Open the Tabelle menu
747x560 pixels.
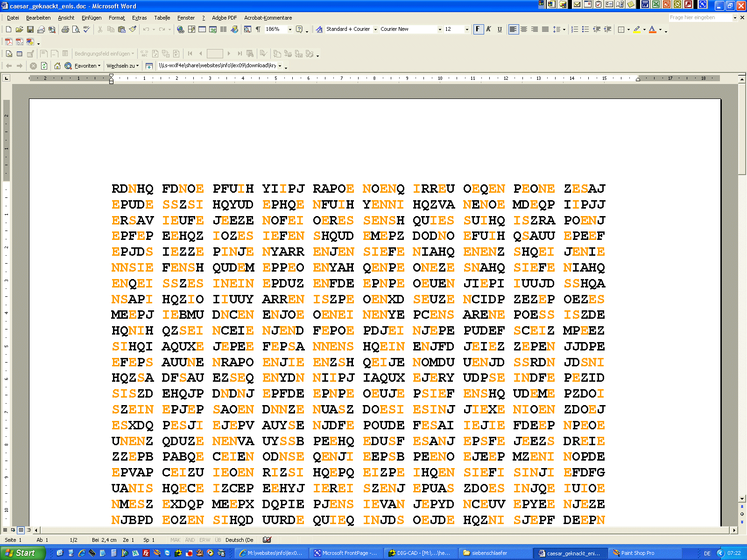coord(162,18)
